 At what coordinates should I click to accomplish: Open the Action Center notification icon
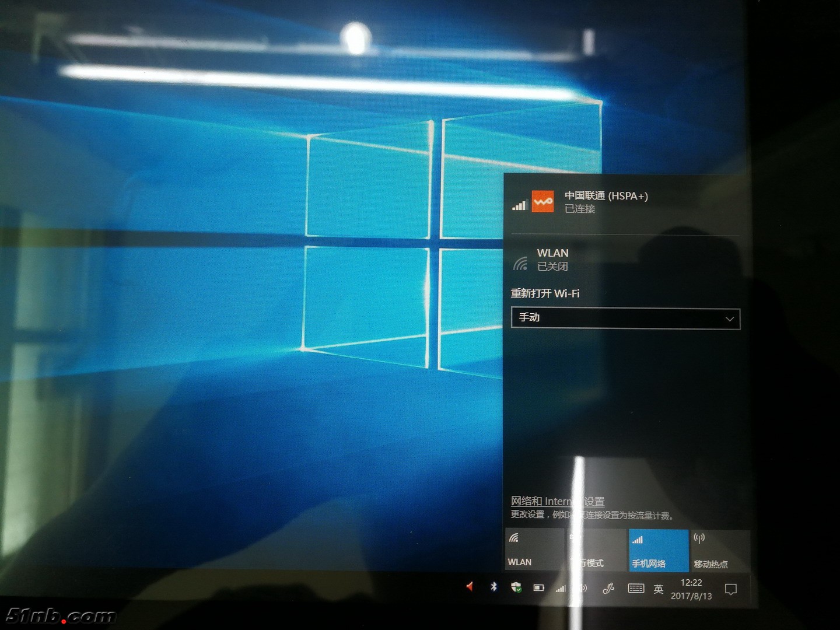[730, 589]
